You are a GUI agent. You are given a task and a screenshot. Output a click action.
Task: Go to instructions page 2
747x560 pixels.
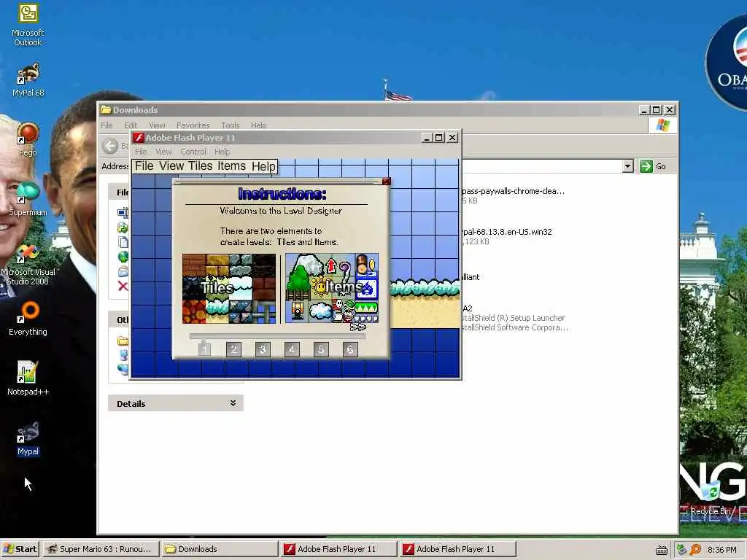tap(233, 349)
